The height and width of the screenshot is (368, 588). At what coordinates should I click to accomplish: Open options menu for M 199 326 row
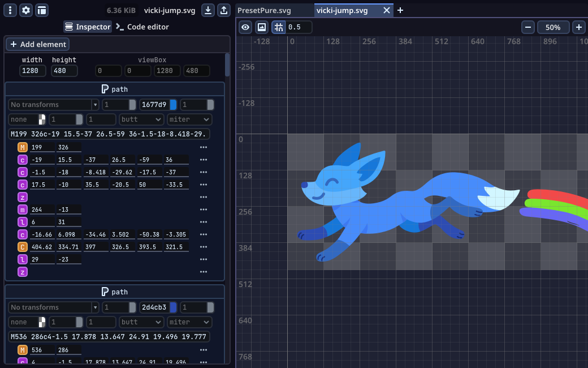[x=204, y=147]
